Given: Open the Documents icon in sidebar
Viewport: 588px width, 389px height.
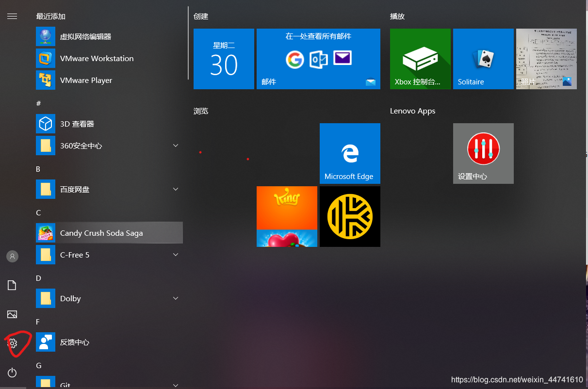Looking at the screenshot, I should (12, 285).
